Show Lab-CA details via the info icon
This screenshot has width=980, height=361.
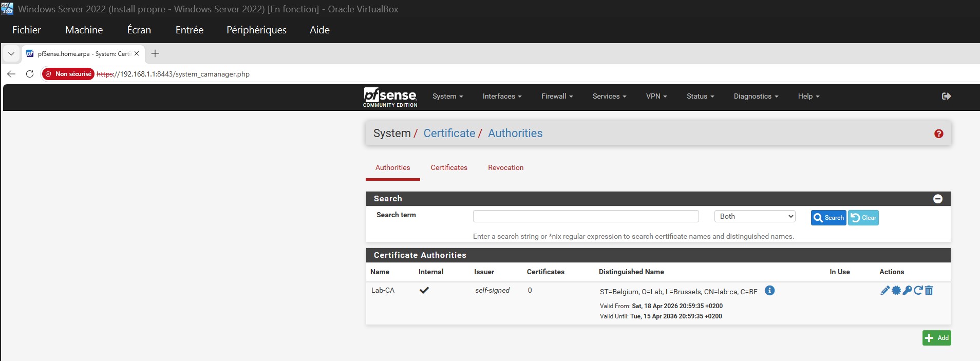[769, 291]
